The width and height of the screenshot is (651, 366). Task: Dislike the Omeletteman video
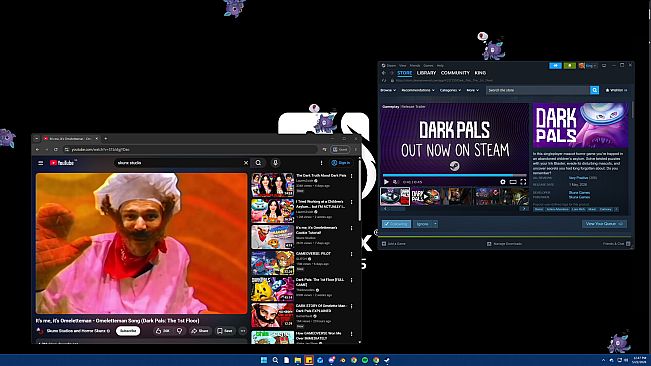(x=179, y=331)
